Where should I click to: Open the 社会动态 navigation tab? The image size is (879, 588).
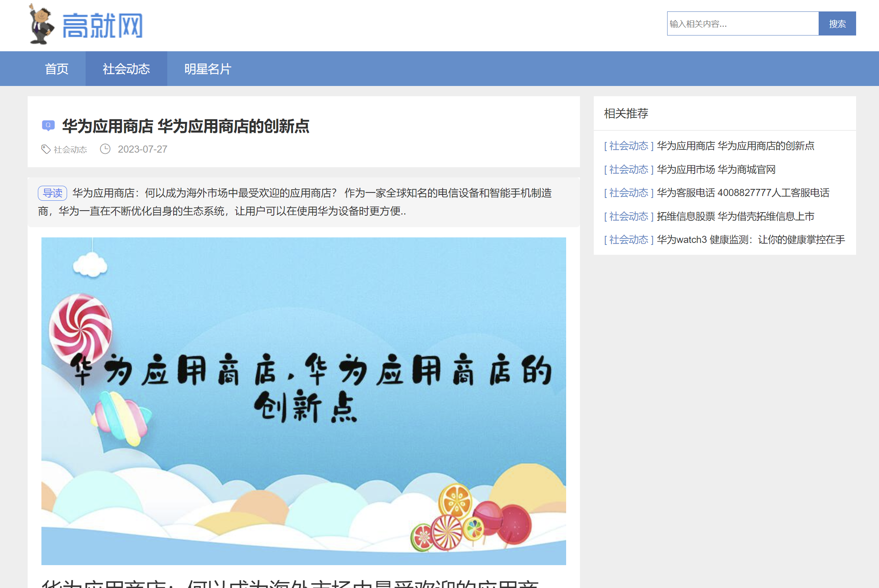126,69
